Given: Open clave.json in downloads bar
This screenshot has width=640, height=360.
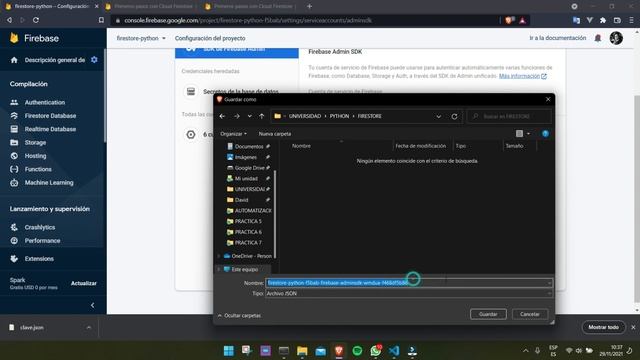Looking at the screenshot, I should [x=32, y=327].
